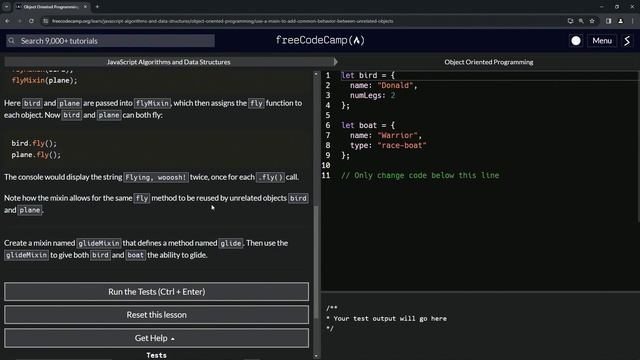Restore down the browser window
640x360 pixels.
(x=617, y=7)
